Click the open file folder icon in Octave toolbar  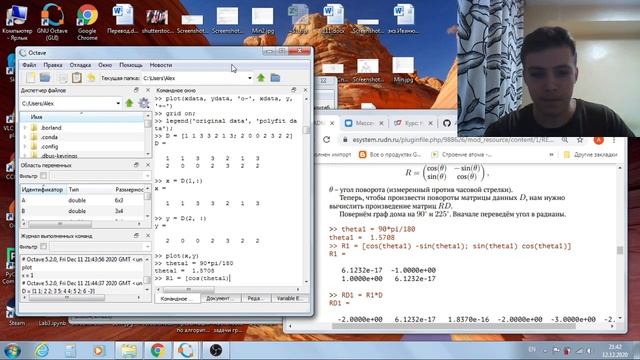tap(45, 78)
